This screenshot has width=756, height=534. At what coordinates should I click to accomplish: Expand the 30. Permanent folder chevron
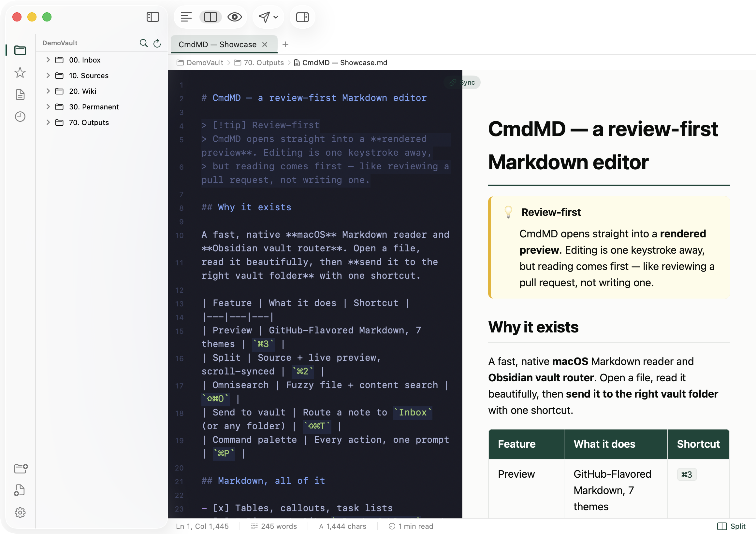(48, 106)
